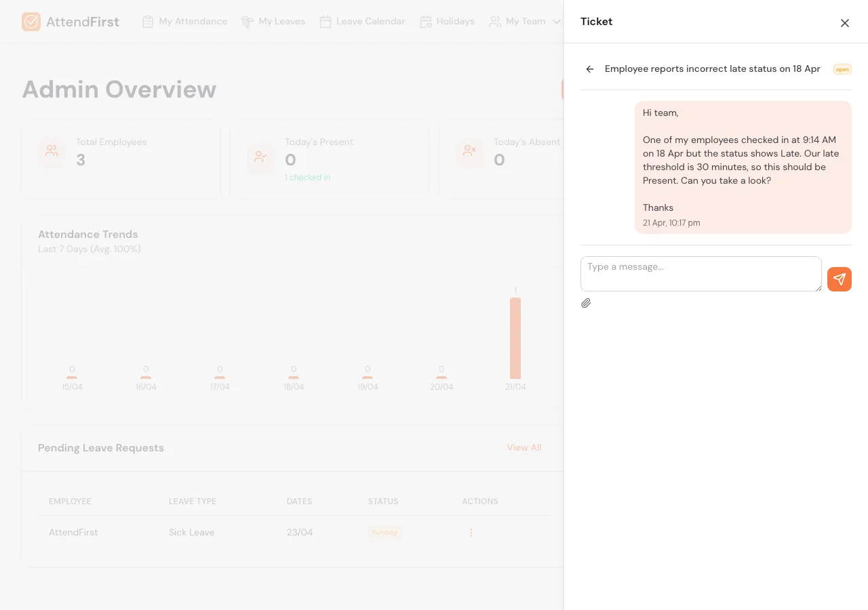Click the Total Employees card icon
Image resolution: width=868 pixels, height=610 pixels.
click(52, 151)
